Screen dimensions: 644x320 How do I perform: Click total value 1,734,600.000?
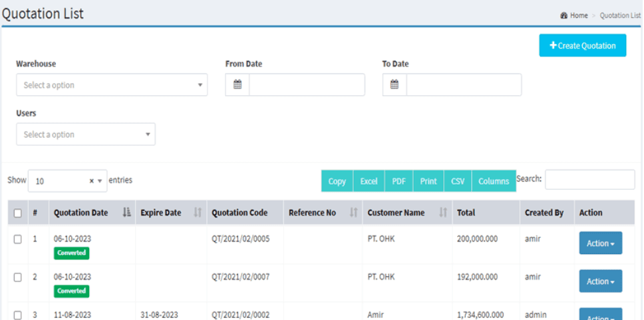click(480, 315)
